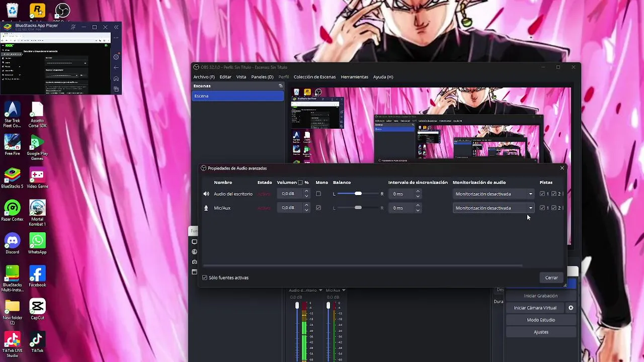Open WhatsApp desktop icon

tap(37, 243)
